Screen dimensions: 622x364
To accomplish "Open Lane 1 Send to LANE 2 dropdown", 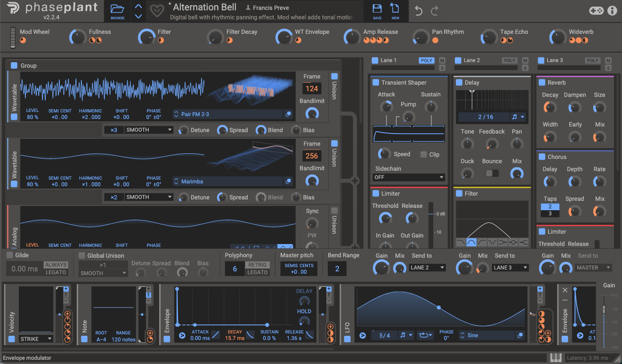I will click(x=428, y=268).
